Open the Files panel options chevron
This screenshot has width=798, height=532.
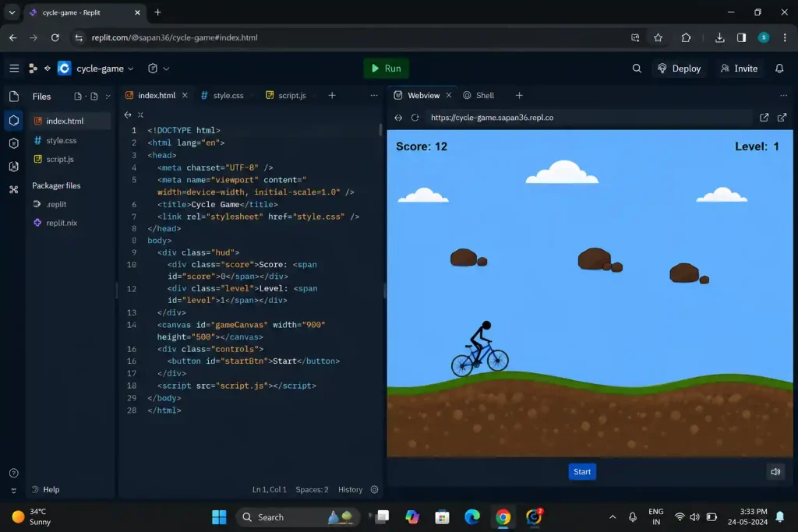click(x=108, y=96)
